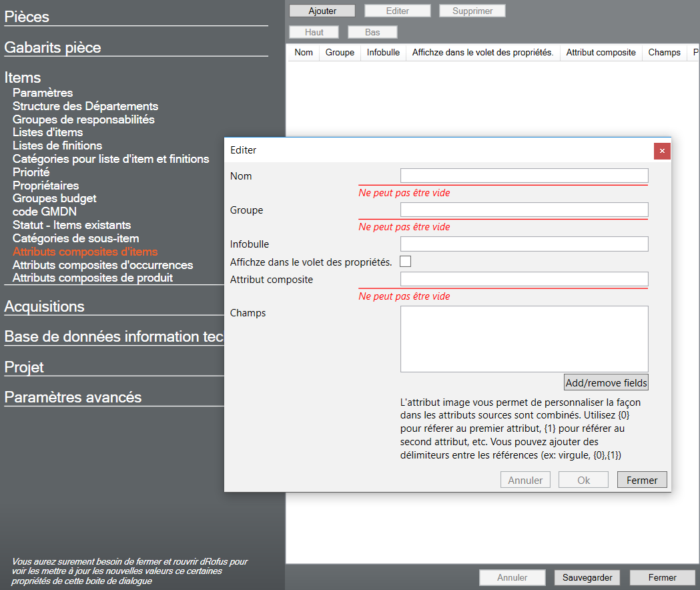Select the code GMDN entry

[x=45, y=212]
